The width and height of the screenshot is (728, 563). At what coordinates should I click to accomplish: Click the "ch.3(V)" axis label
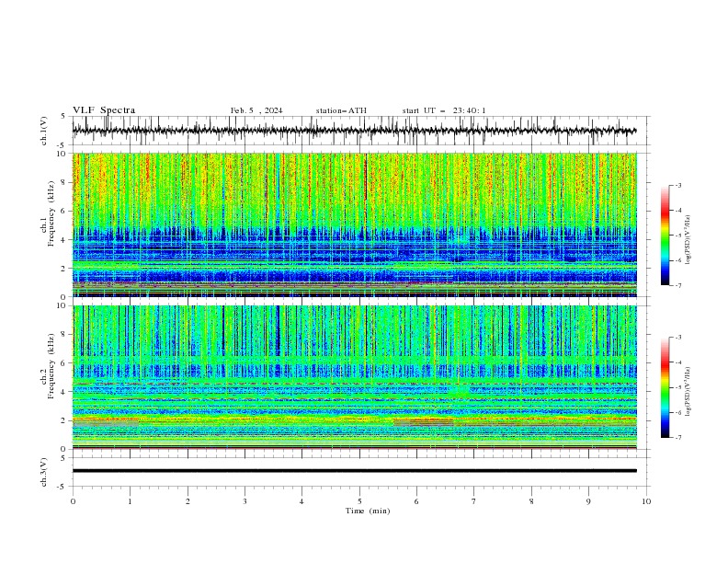click(44, 472)
